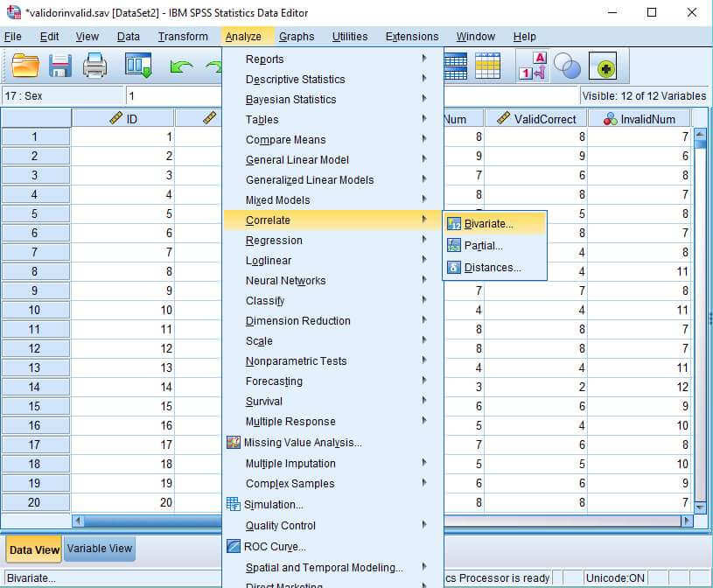Viewport: 713px width, 588px height.
Task: Expand the Reports submenu arrow
Action: point(423,59)
